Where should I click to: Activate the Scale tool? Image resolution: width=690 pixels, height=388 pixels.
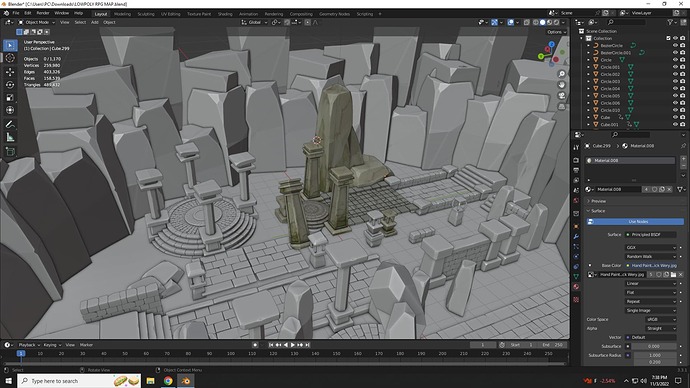coord(10,98)
